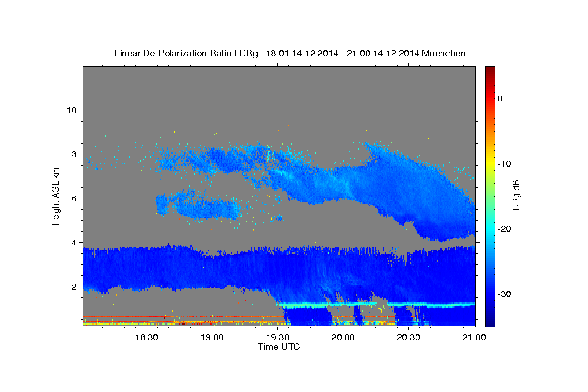Click the colorbar label '-30'
588x392 pixels.
click(x=504, y=294)
